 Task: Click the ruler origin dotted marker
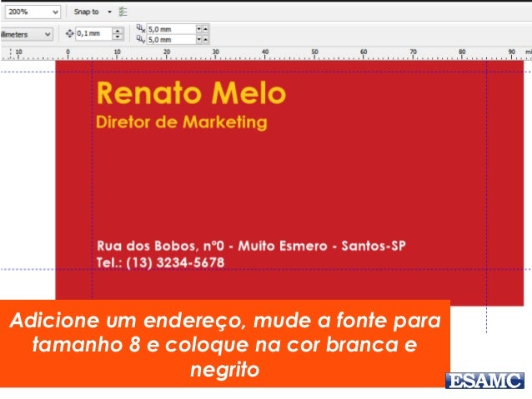point(11,53)
